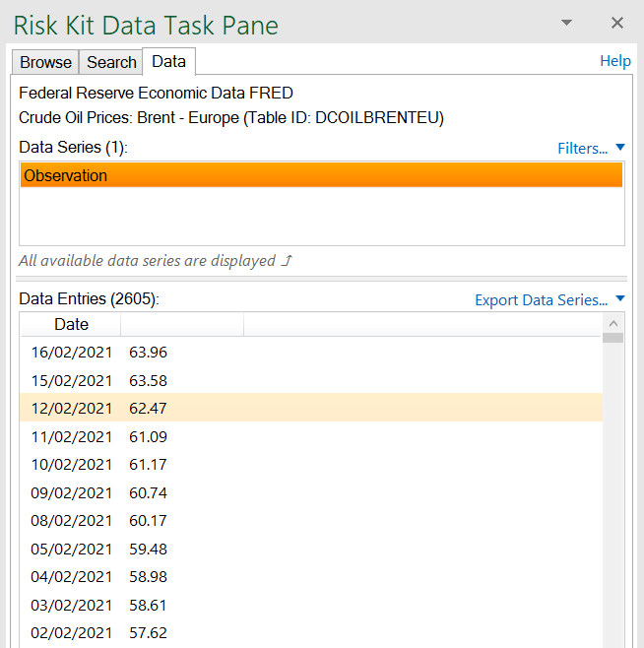Select the value 60.74
The width and height of the screenshot is (644, 648).
tap(148, 493)
